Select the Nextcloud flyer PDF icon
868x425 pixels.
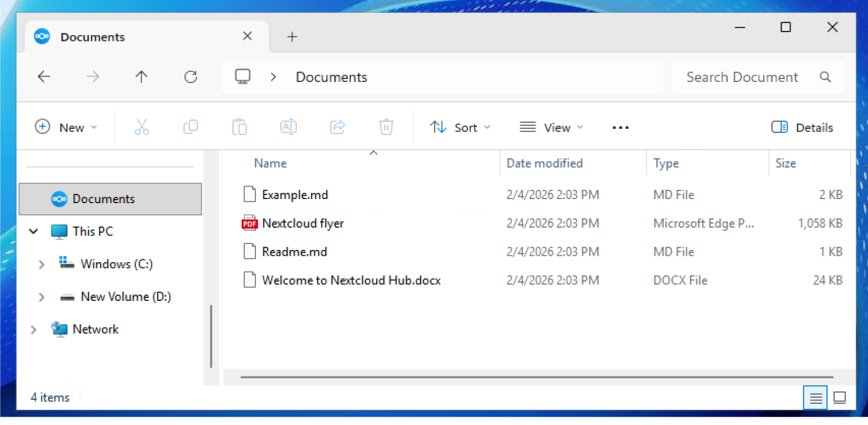click(250, 223)
